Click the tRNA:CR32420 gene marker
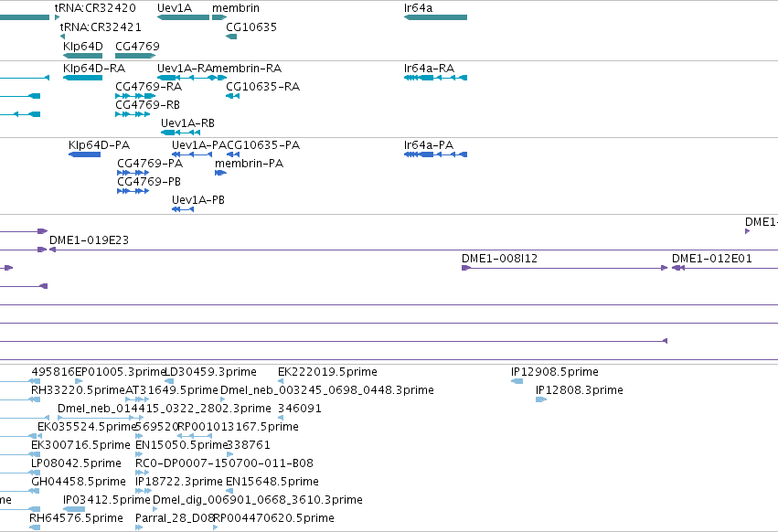The width and height of the screenshot is (778, 532). coord(57,17)
